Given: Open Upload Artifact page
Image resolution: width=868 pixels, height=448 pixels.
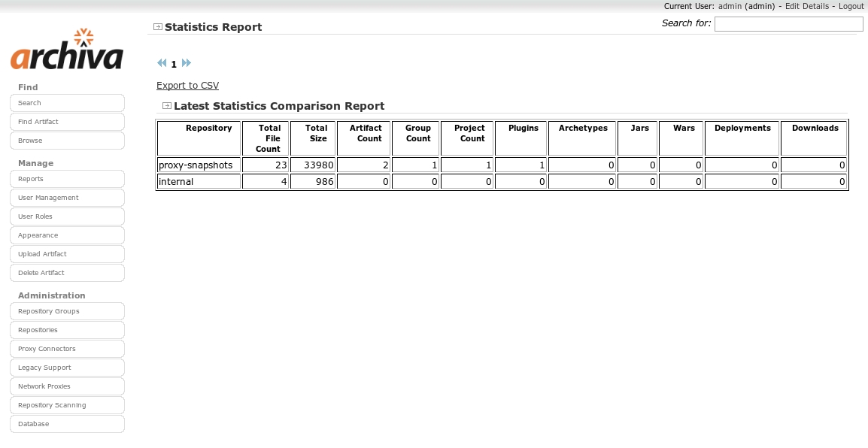Looking at the screenshot, I should [67, 254].
